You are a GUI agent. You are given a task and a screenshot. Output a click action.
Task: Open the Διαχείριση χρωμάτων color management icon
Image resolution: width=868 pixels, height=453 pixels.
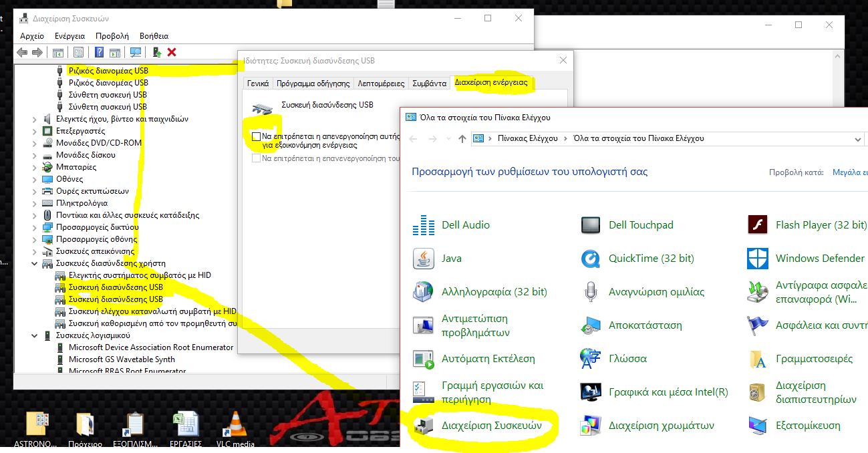591,426
